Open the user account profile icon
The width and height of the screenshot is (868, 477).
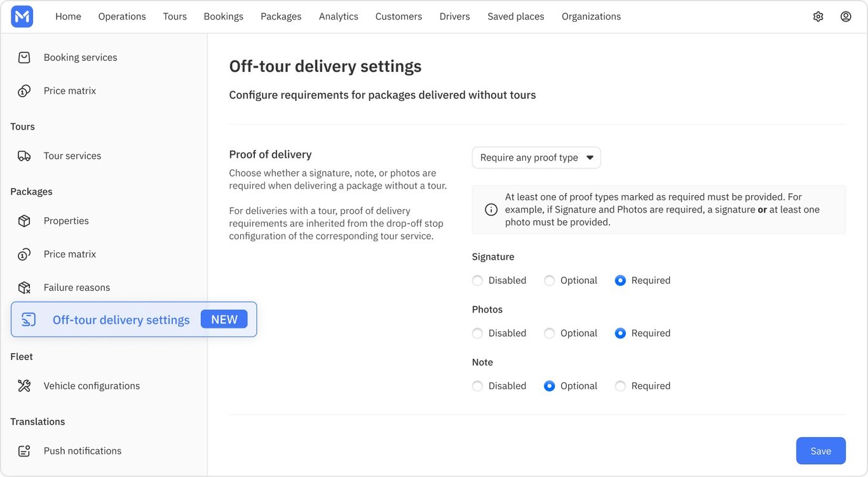coord(846,17)
